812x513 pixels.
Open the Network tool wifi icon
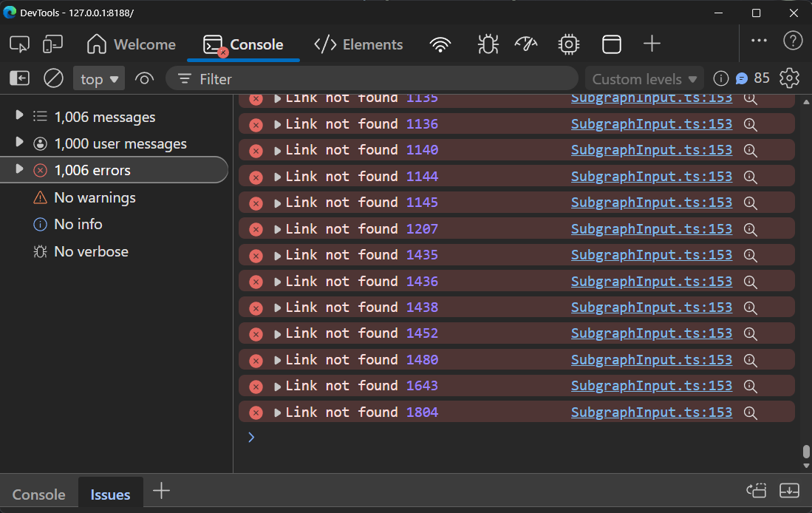tap(440, 44)
